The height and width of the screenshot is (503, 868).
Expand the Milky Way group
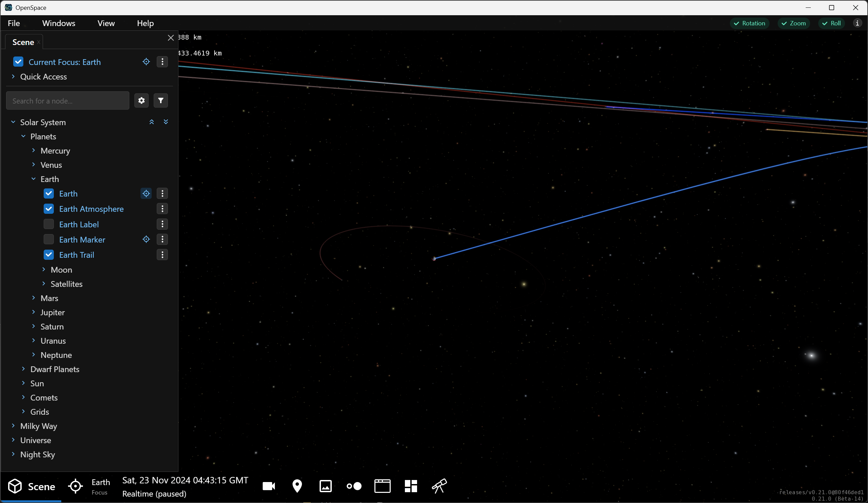pos(13,426)
